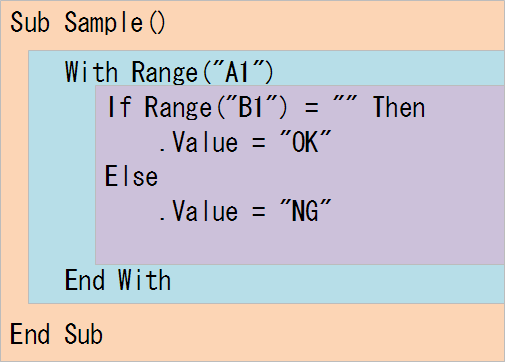Click the word Sample in the procedure name
505x362 pixels.
[104, 22]
